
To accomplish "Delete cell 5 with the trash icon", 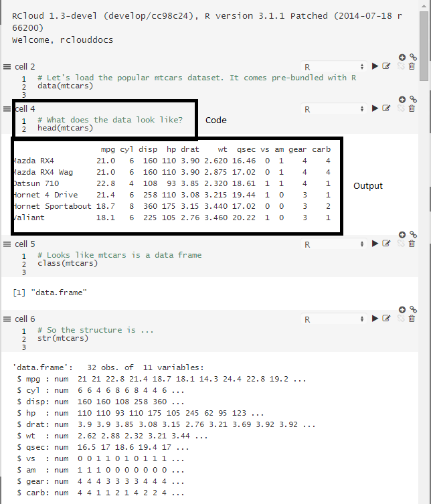I will tap(412, 244).
